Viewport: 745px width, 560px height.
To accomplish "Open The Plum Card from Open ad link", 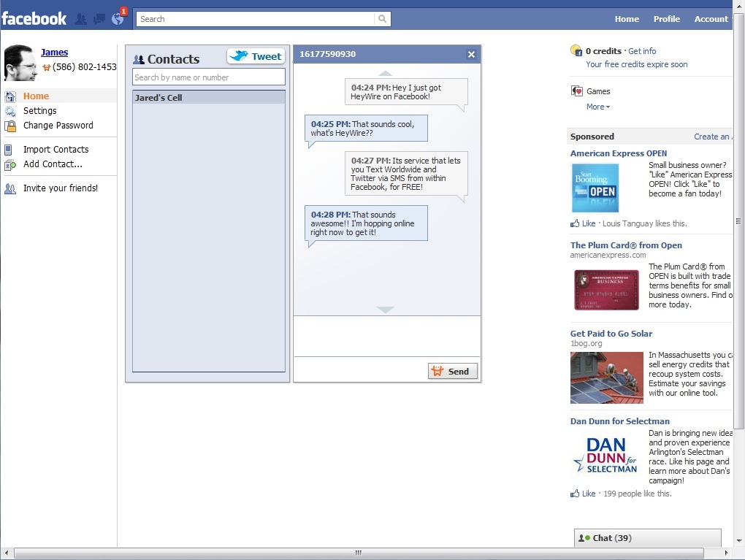I will click(x=626, y=245).
